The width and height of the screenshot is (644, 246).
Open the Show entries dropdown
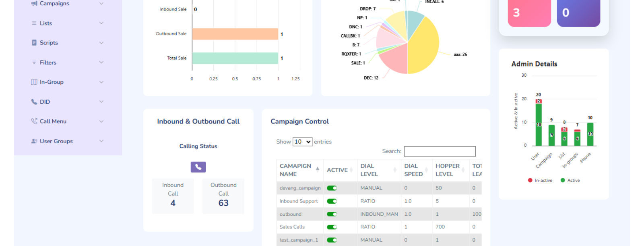pos(302,142)
